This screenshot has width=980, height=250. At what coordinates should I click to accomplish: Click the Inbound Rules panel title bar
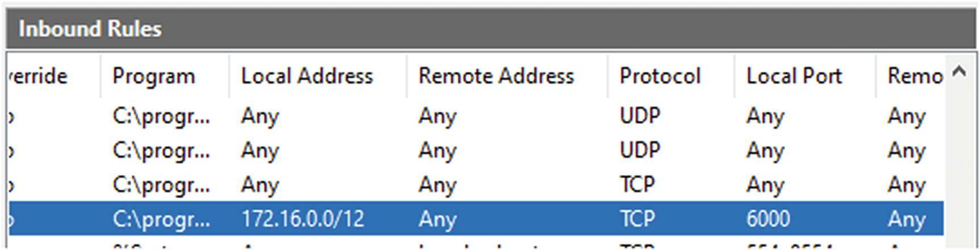(491, 28)
